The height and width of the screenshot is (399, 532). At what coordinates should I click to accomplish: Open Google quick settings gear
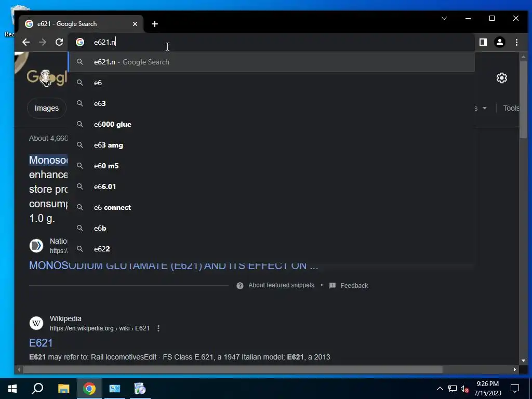point(502,78)
